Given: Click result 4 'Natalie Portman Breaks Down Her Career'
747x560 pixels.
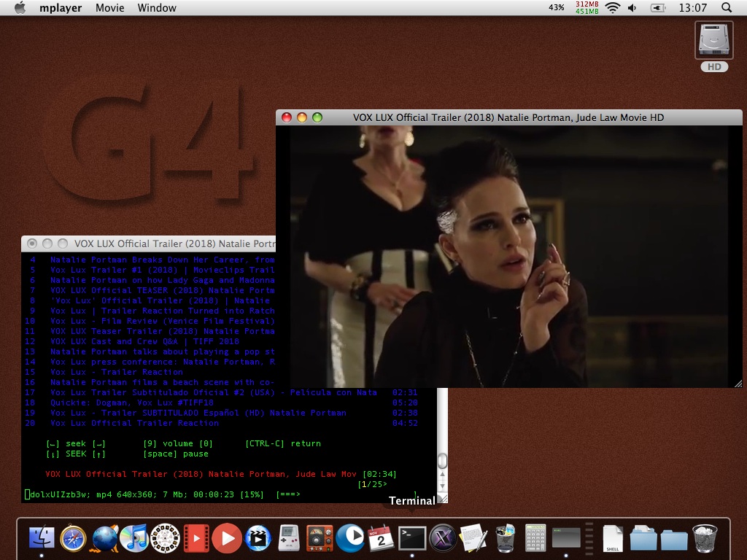Looking at the screenshot, I should [163, 260].
